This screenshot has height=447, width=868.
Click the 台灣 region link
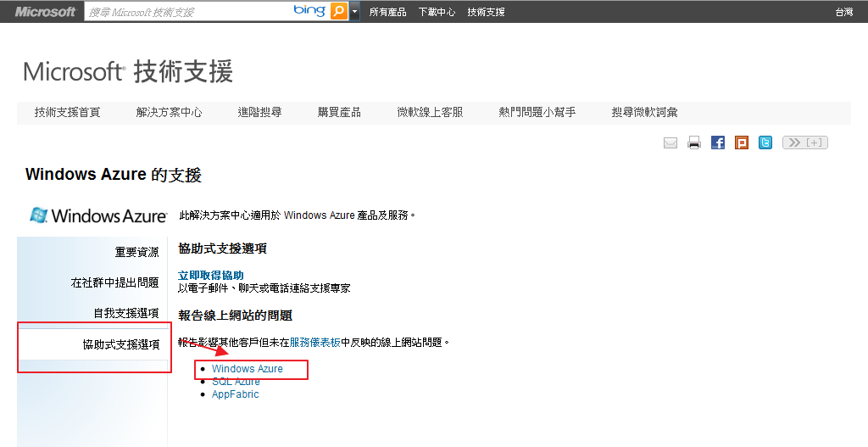[844, 12]
